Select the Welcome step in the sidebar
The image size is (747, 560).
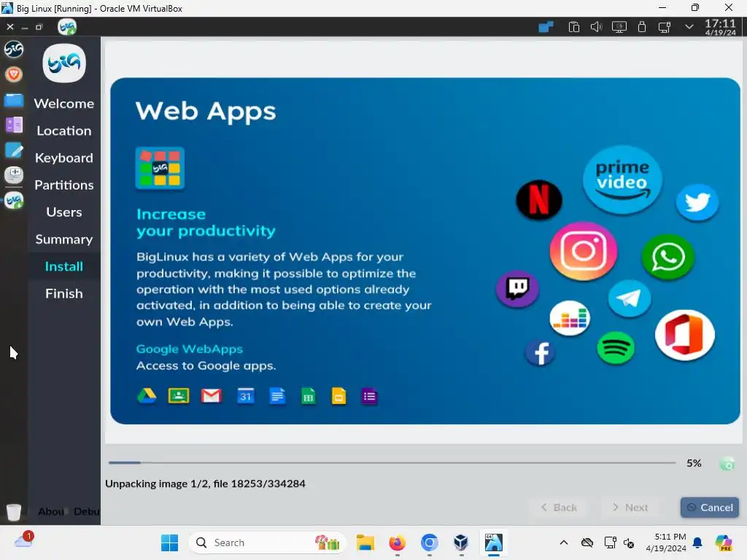click(x=64, y=104)
